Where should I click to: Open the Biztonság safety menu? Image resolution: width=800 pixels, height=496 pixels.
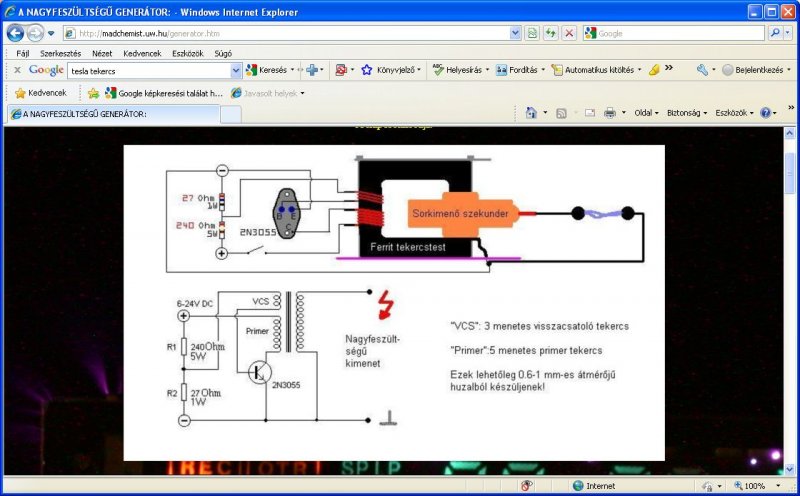coord(687,113)
